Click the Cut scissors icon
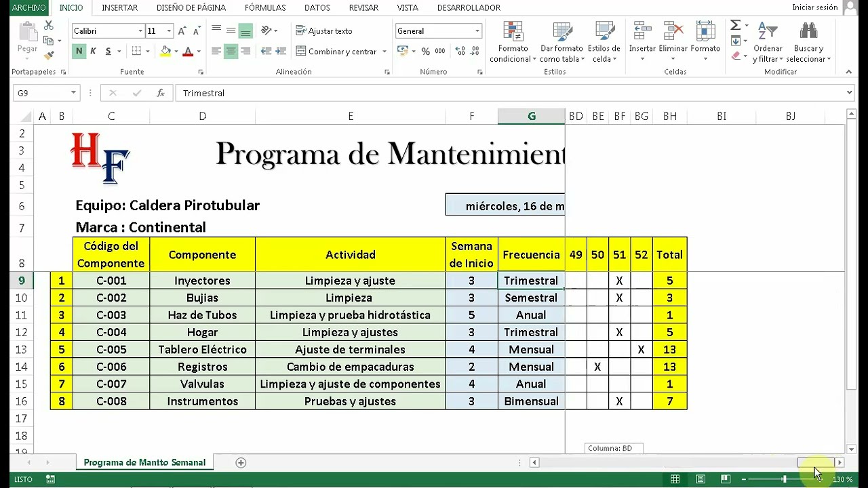 (x=48, y=25)
